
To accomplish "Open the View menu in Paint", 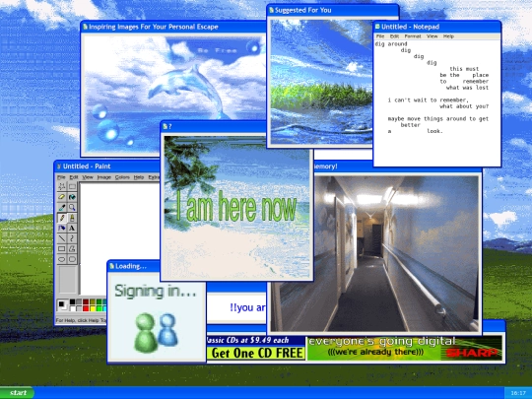I will (88, 177).
